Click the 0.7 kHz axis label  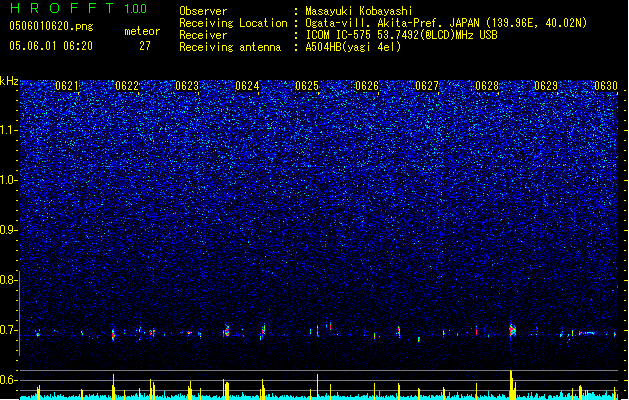point(9,330)
